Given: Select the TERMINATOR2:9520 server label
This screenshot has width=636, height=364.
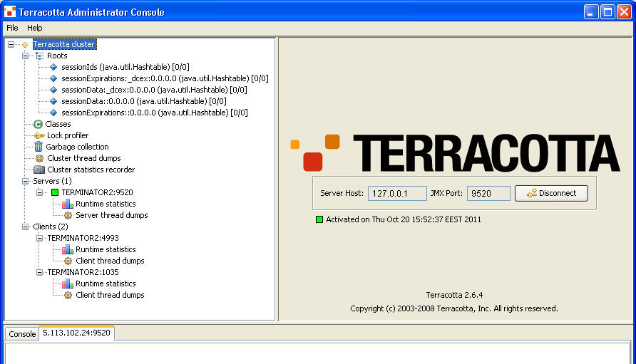Looking at the screenshot, I should [98, 192].
